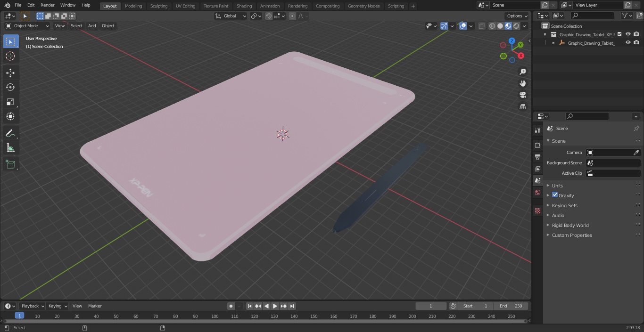Image resolution: width=644 pixels, height=332 pixels.
Task: Switch to the UV Editing workspace tab
Action: click(x=185, y=6)
